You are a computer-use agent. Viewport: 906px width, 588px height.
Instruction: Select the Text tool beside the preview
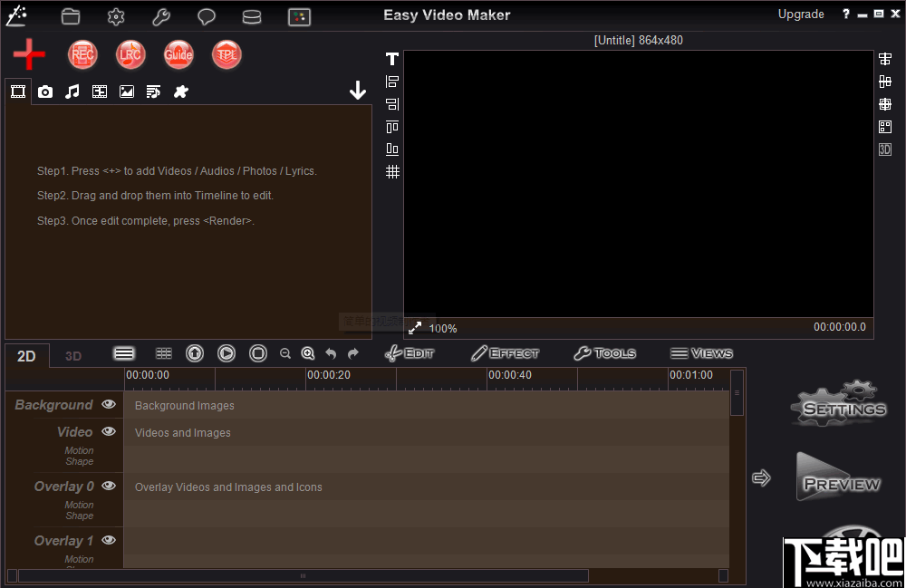point(391,58)
